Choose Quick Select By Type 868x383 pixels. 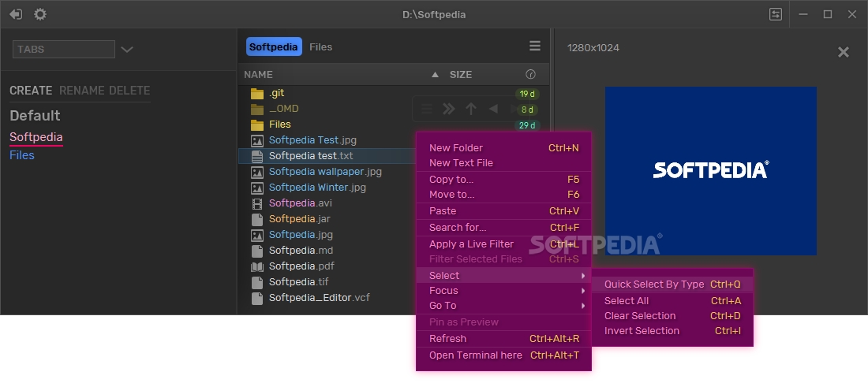click(672, 284)
